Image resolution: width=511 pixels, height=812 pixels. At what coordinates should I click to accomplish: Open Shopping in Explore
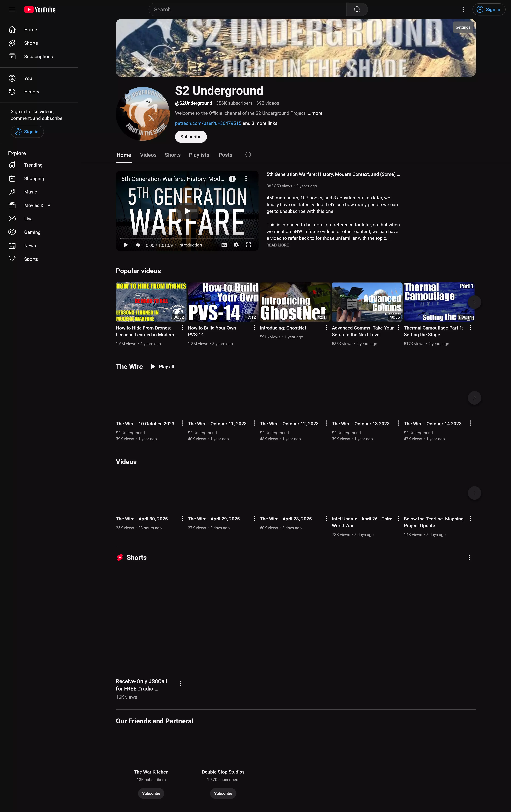pyautogui.click(x=39, y=178)
